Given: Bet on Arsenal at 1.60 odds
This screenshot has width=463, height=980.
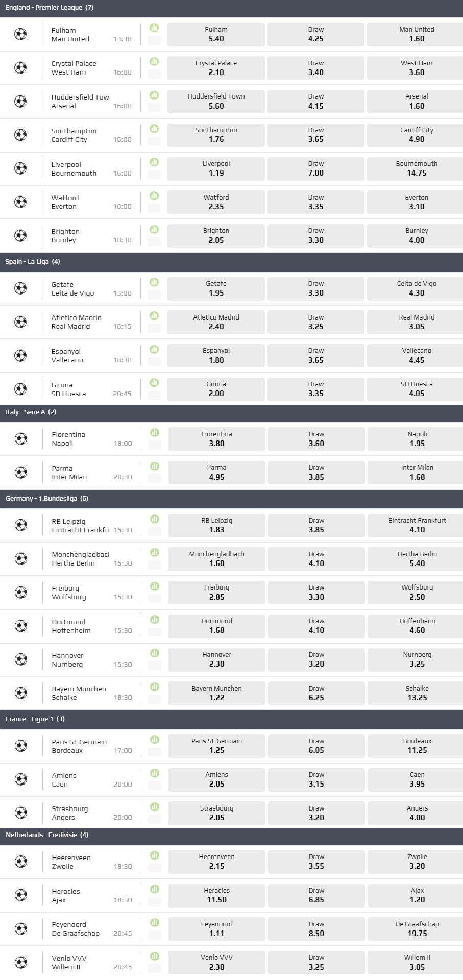Looking at the screenshot, I should [417, 101].
